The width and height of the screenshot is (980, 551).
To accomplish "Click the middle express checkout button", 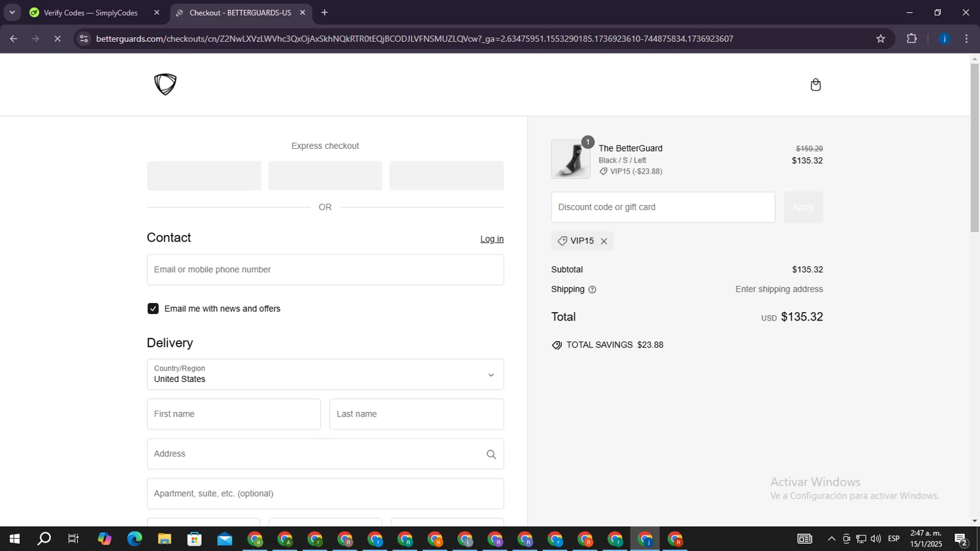I will [x=325, y=176].
